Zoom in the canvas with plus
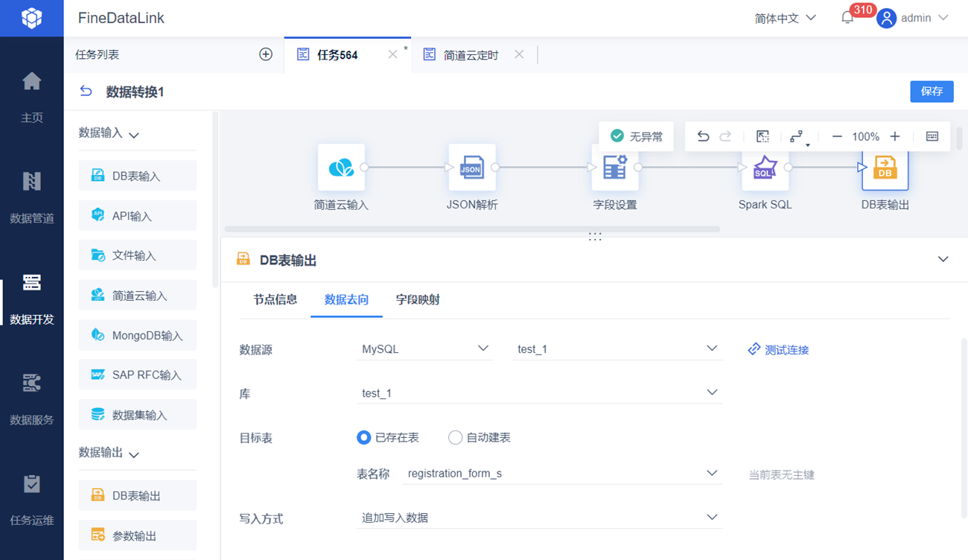968x560 pixels. 895,136
